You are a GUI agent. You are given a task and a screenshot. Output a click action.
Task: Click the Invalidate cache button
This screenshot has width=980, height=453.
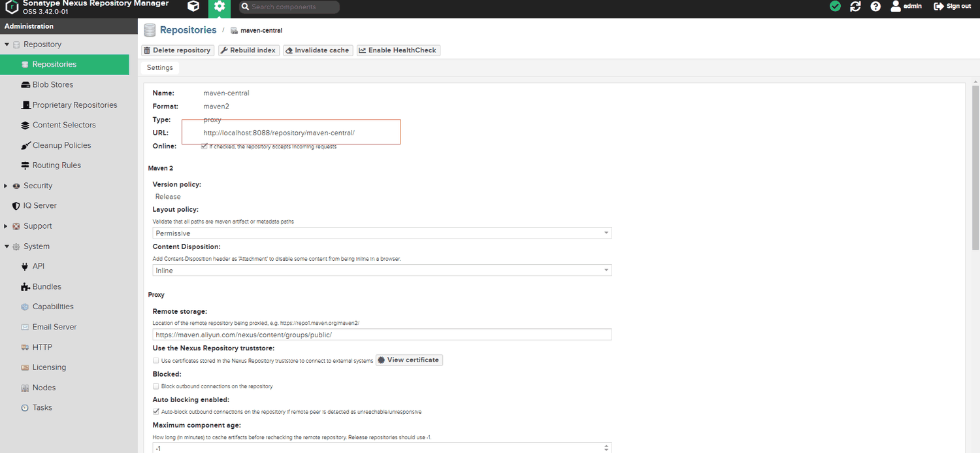point(318,50)
